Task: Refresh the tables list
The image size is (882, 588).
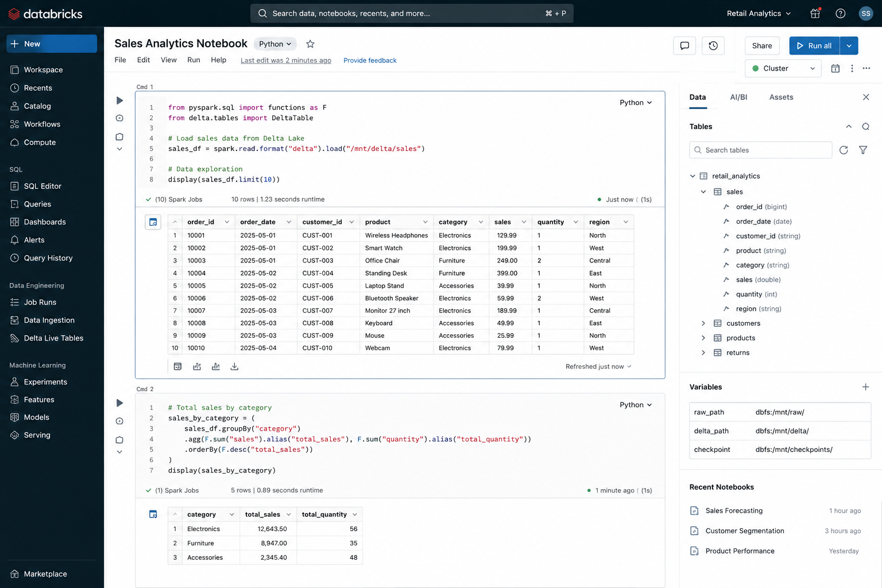Action: tap(844, 150)
